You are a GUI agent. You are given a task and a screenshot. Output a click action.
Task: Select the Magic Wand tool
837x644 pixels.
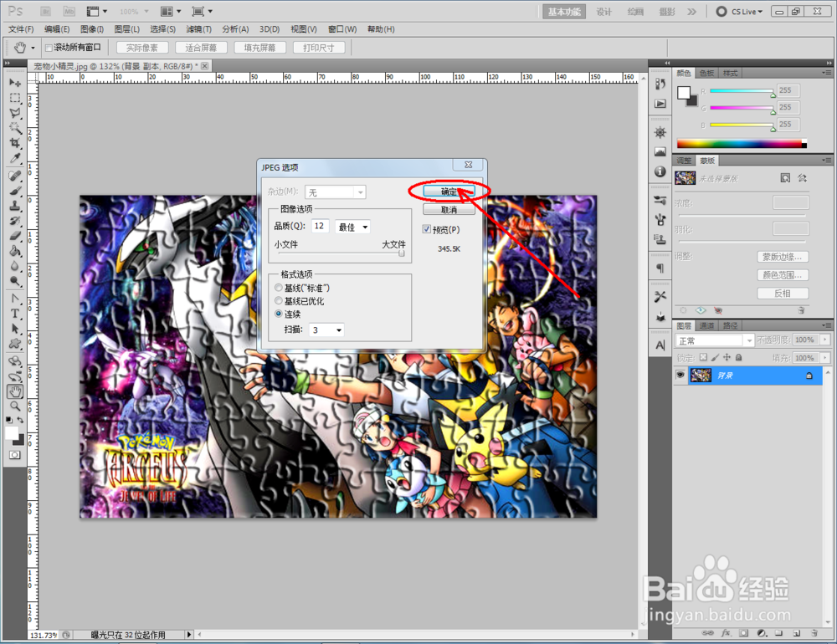pos(15,128)
